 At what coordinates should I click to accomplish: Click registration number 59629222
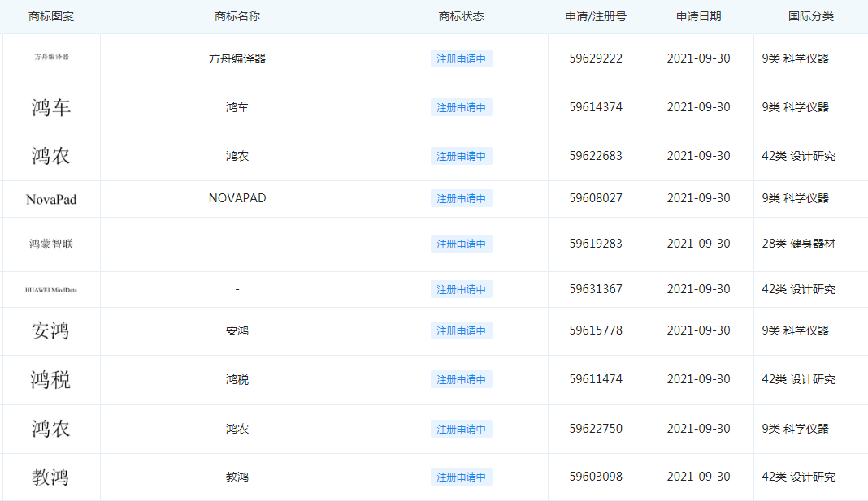[x=596, y=58]
